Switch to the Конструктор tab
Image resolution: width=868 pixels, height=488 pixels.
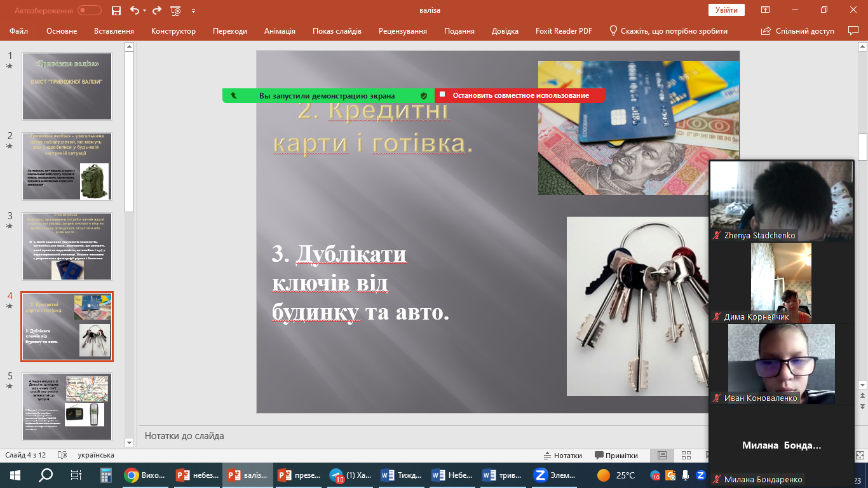[173, 30]
